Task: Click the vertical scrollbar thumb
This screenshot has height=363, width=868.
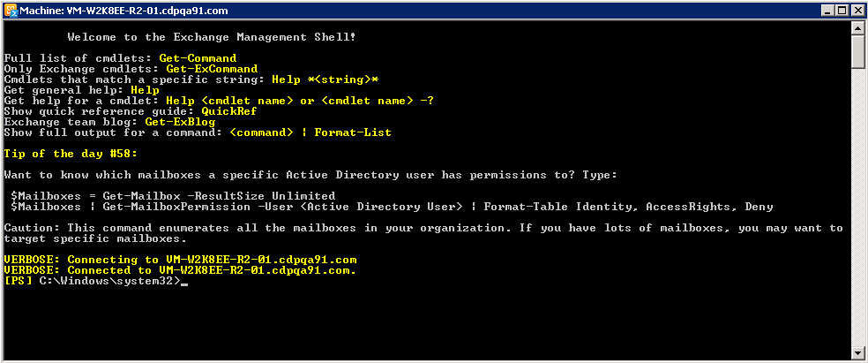Action: [858, 50]
